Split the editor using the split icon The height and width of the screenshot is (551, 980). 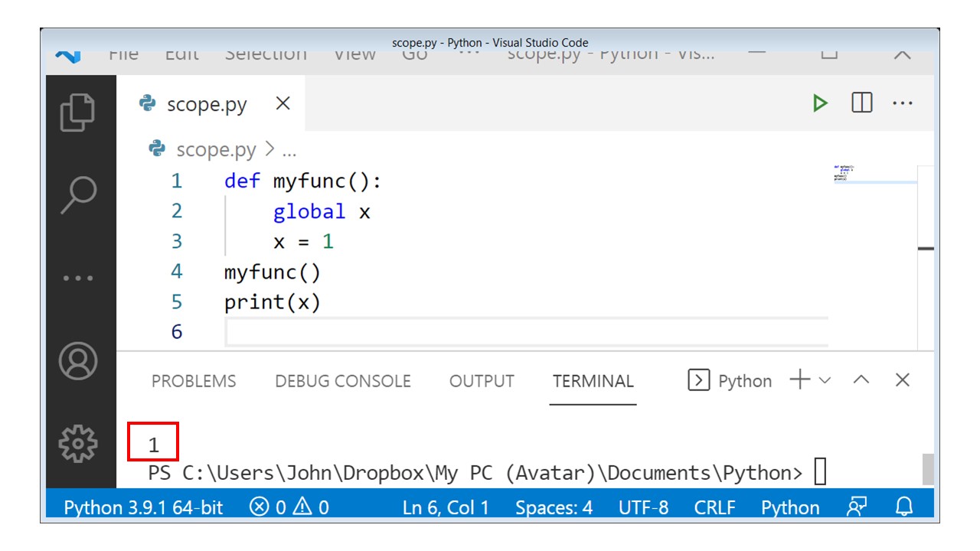861,103
